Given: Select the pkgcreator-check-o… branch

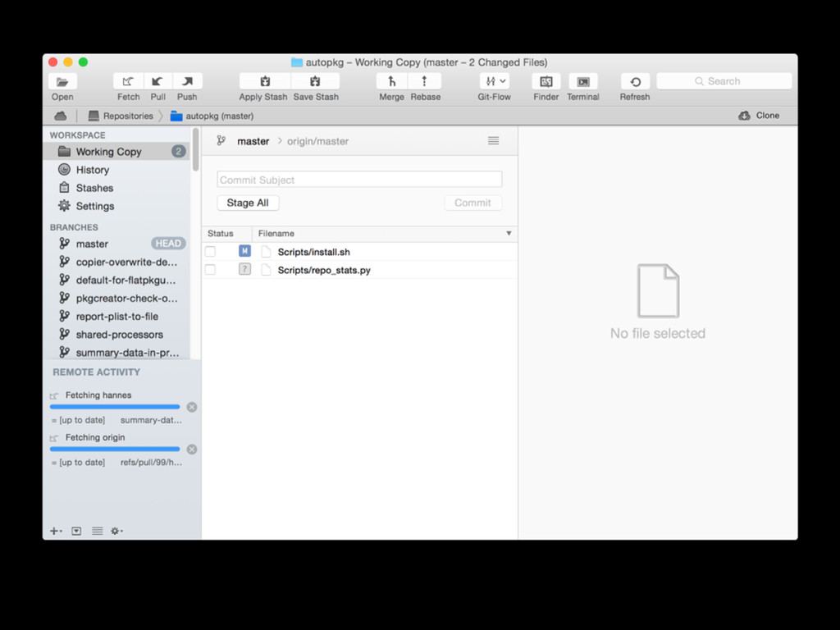Looking at the screenshot, I should pyautogui.click(x=116, y=299).
